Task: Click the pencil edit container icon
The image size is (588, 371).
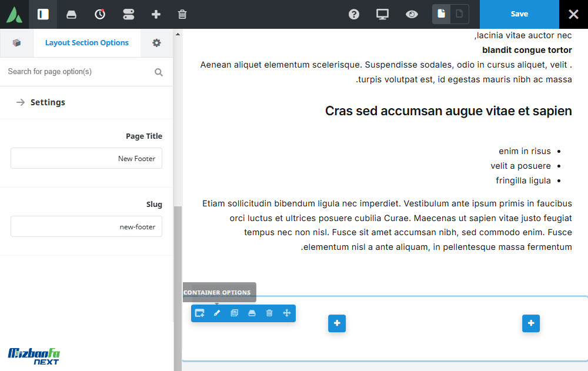Action: (217, 313)
